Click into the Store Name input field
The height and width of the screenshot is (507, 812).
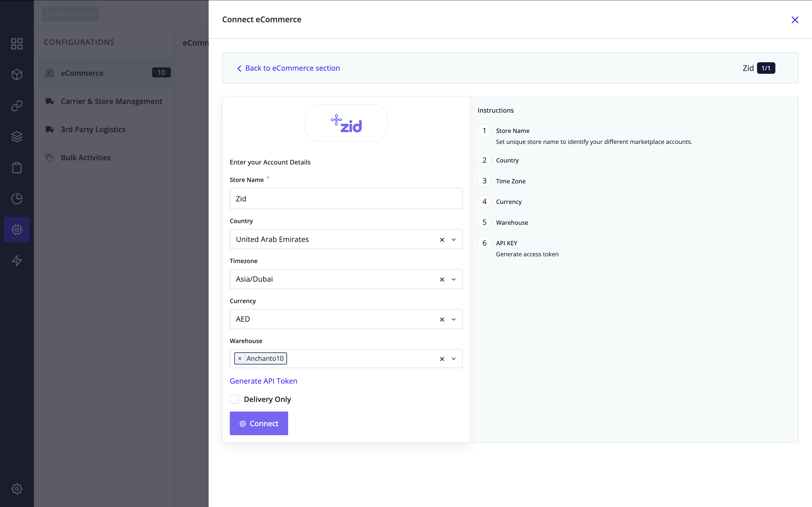pos(346,199)
